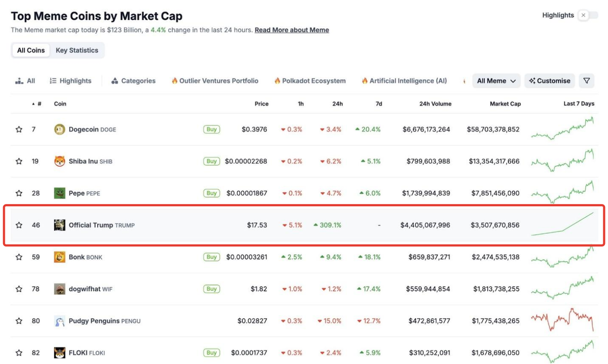
Task: Sort by Coin column header
Action: (x=60, y=104)
